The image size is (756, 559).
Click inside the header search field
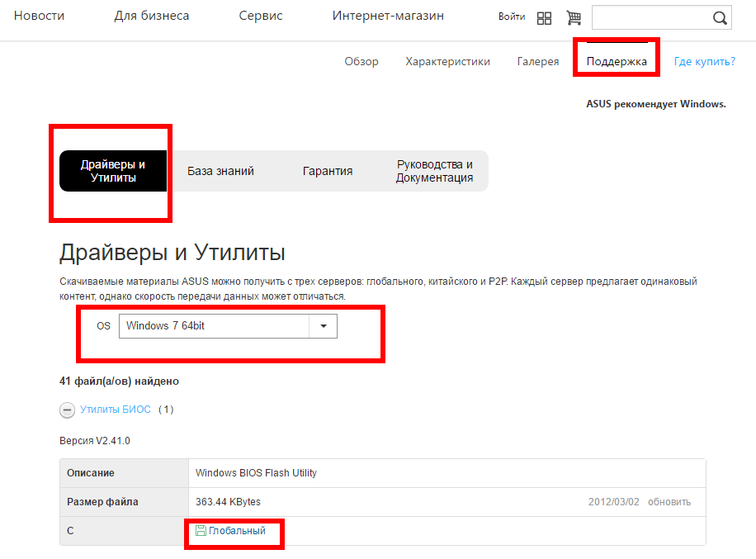coord(650,18)
